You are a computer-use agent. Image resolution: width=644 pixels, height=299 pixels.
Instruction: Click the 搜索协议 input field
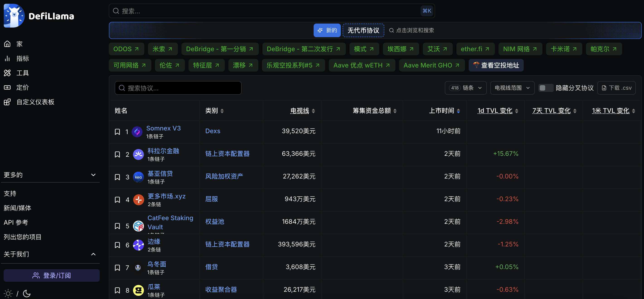pos(178,88)
